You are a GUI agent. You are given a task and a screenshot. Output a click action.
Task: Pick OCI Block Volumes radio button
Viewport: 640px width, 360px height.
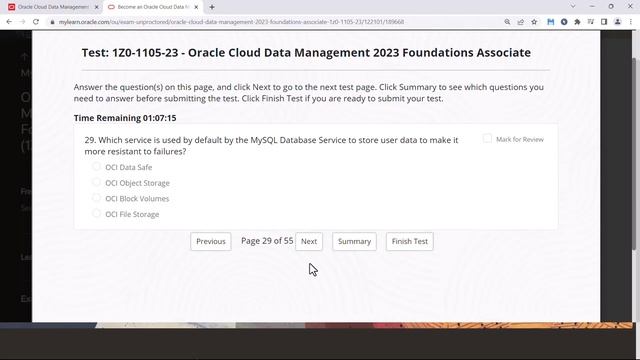[x=96, y=198]
